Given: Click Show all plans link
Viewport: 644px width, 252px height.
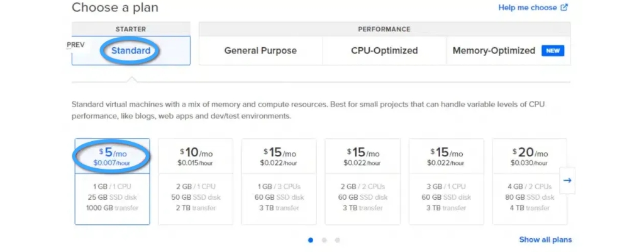Looking at the screenshot, I should point(545,239).
